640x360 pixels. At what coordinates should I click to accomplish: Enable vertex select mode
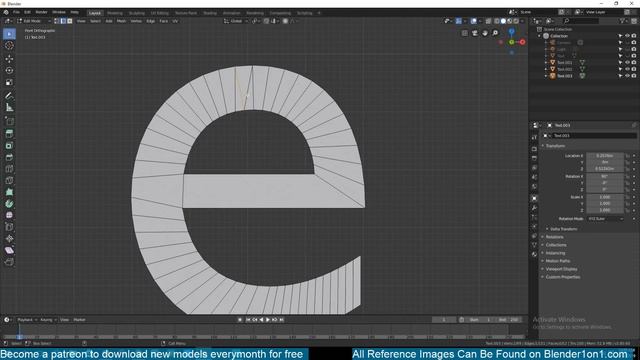[57, 21]
